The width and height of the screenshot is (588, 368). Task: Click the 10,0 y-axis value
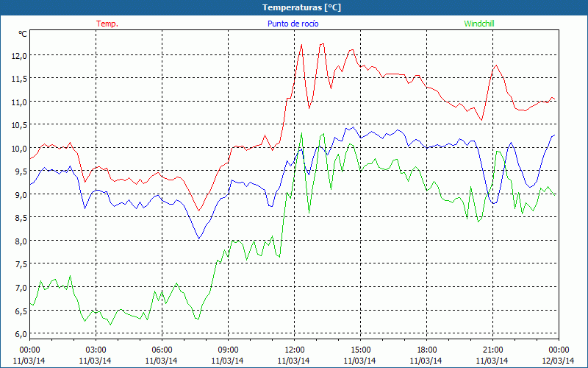(x=20, y=149)
